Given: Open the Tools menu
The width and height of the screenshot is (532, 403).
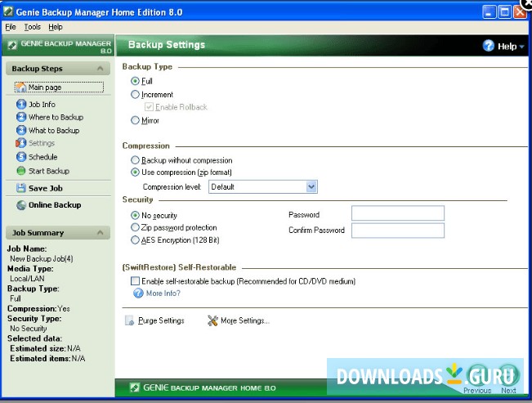Looking at the screenshot, I should (32, 27).
